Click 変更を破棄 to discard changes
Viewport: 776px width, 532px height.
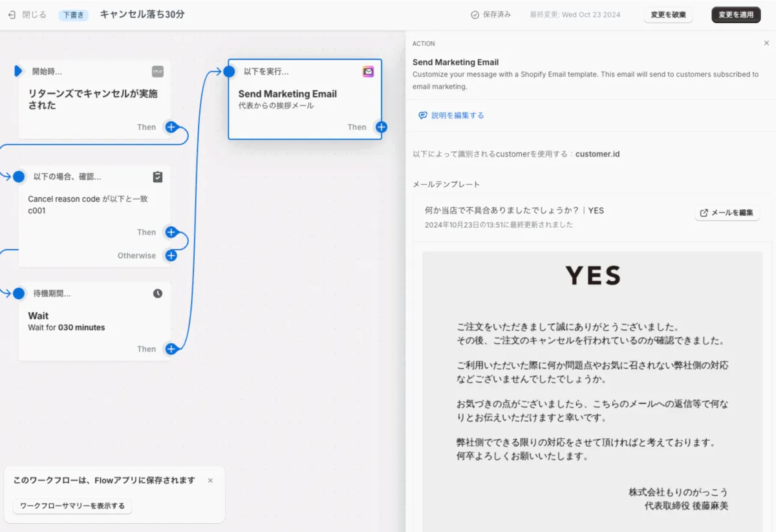668,14
